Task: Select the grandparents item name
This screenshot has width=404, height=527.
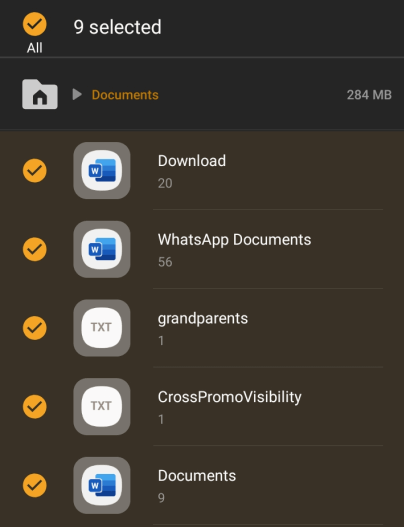Action: tap(203, 319)
